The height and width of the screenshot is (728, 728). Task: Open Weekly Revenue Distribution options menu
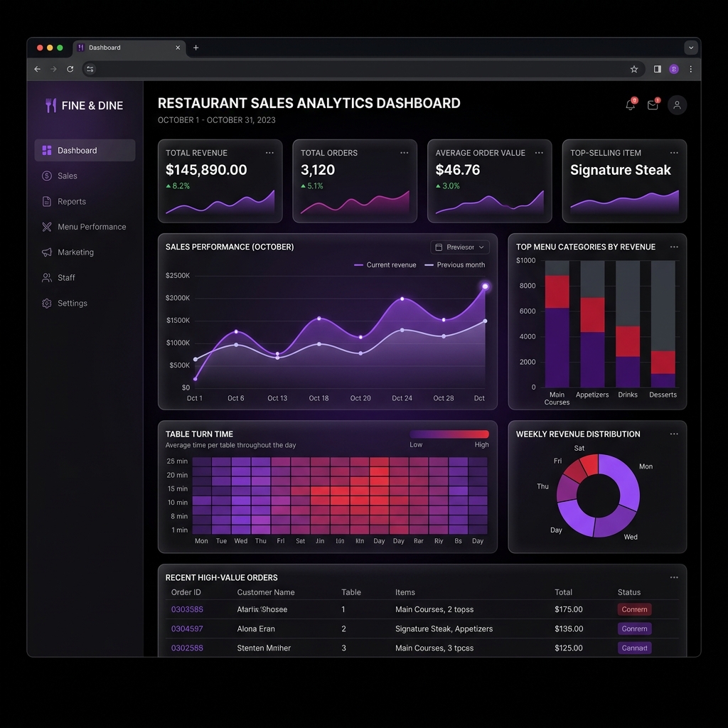674,434
